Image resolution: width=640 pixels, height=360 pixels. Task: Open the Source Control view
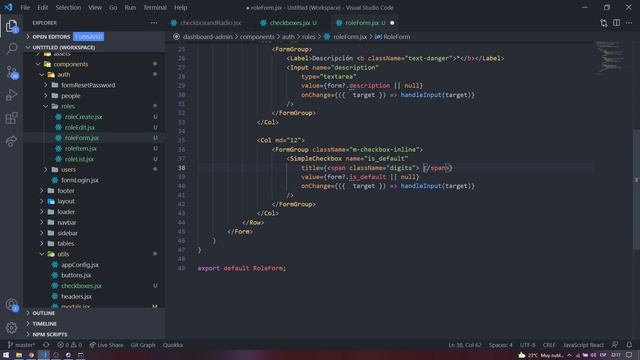coord(11,72)
